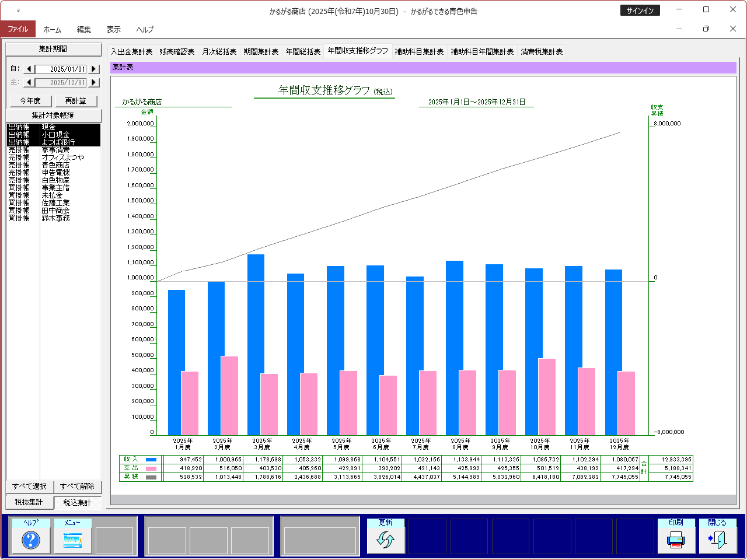Click the 再計算 button
The height and width of the screenshot is (560, 747).
click(x=75, y=101)
